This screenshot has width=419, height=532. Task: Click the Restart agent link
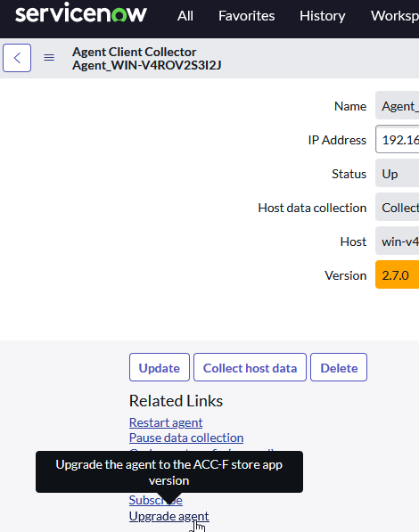click(166, 422)
